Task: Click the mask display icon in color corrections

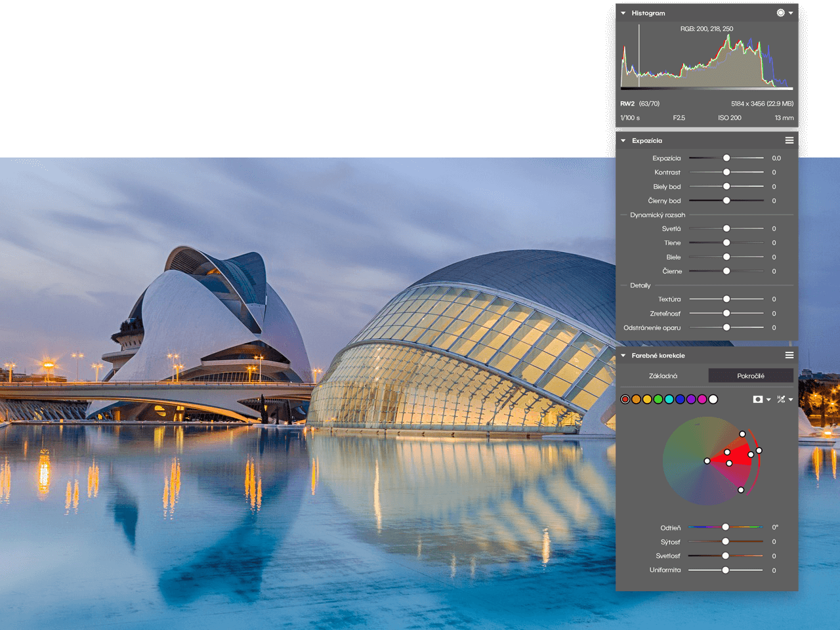Action: [758, 399]
